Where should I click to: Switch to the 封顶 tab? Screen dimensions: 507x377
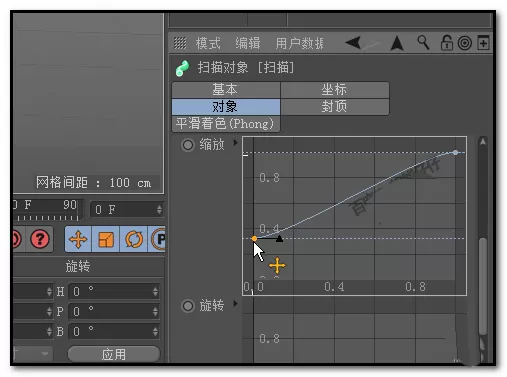(x=335, y=107)
